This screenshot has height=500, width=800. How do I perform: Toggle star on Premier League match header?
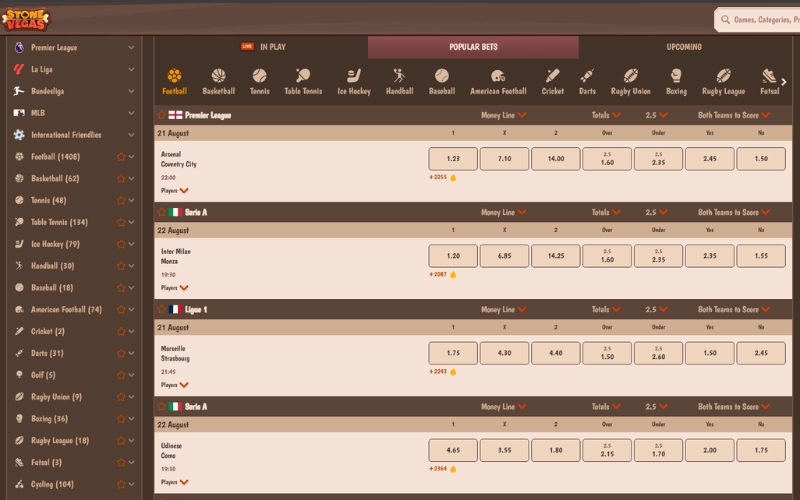tap(162, 115)
